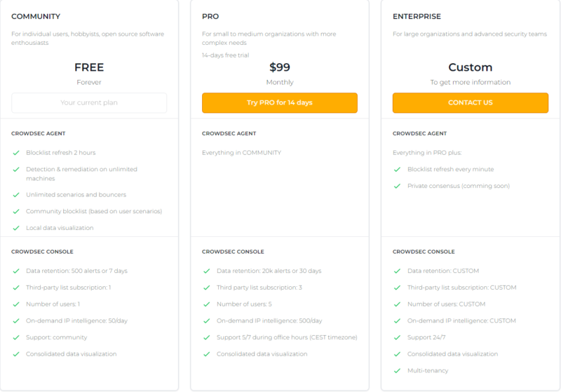
Task: Click checkmark next to Blocklist refresh every minute
Action: click(x=397, y=169)
